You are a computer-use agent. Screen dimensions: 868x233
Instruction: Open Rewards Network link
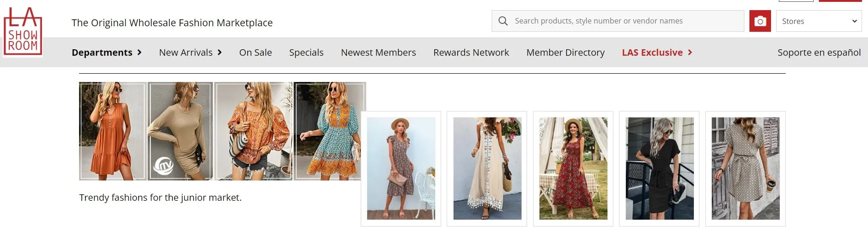pyautogui.click(x=471, y=52)
